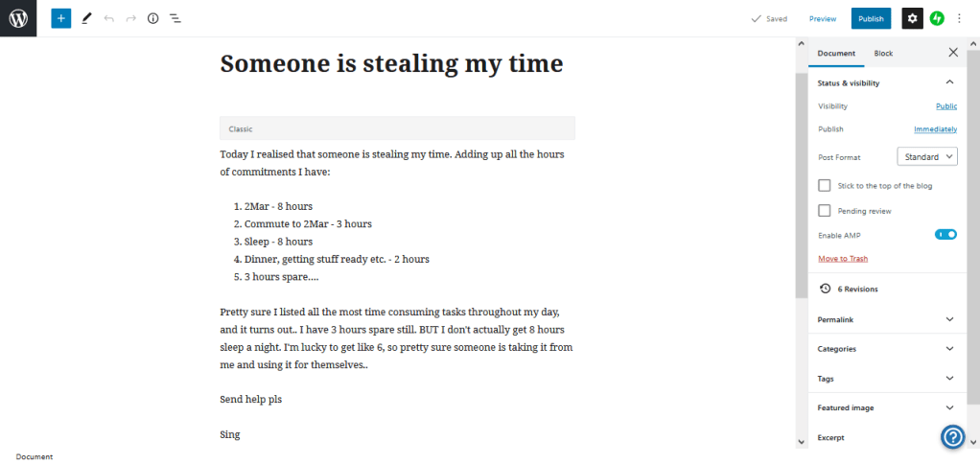This screenshot has width=980, height=464.
Task: Open the content info details icon
Action: tap(152, 18)
